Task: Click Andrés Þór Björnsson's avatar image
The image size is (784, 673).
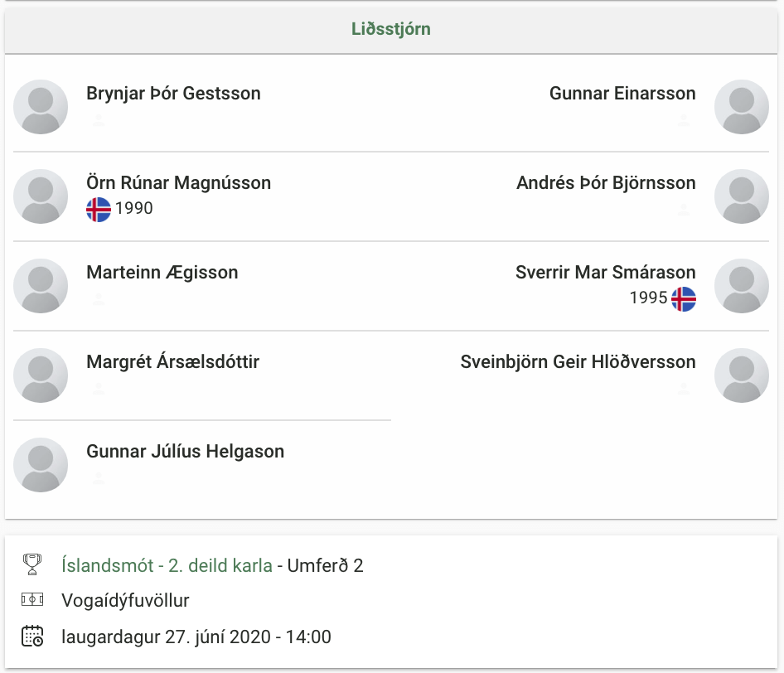Action: [x=742, y=196]
